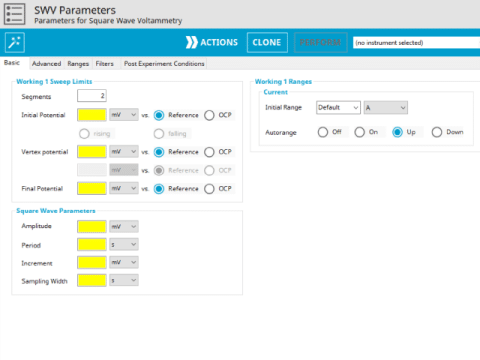This screenshot has width=480, height=360.
Task: Click the CLONE button
Action: coord(267,42)
